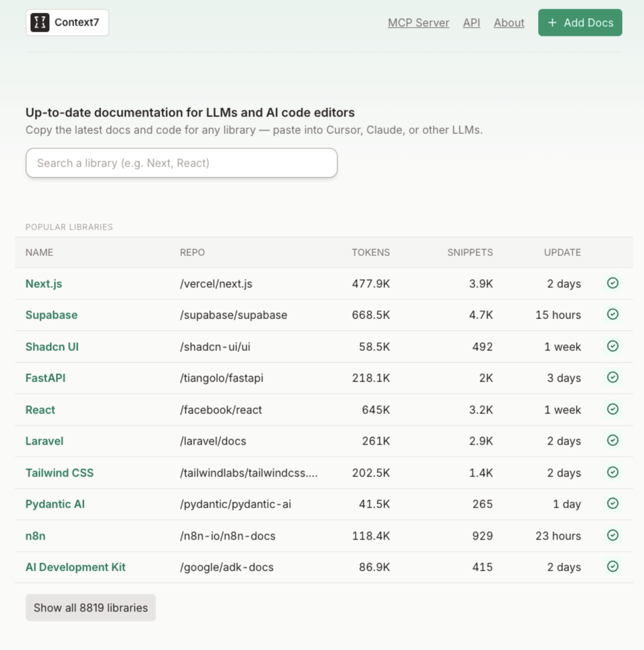Open the Pydantic AI library link
This screenshot has width=644, height=650.
pos(55,504)
